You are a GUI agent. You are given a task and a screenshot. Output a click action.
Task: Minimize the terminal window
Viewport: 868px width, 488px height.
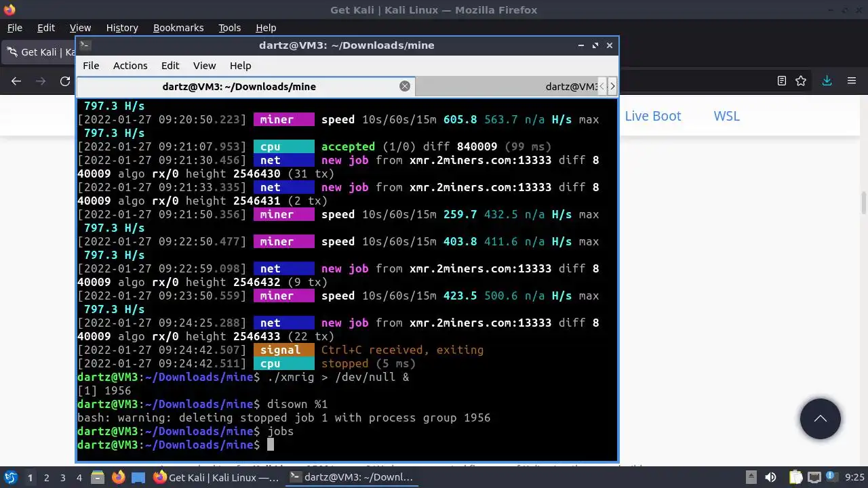click(x=581, y=45)
